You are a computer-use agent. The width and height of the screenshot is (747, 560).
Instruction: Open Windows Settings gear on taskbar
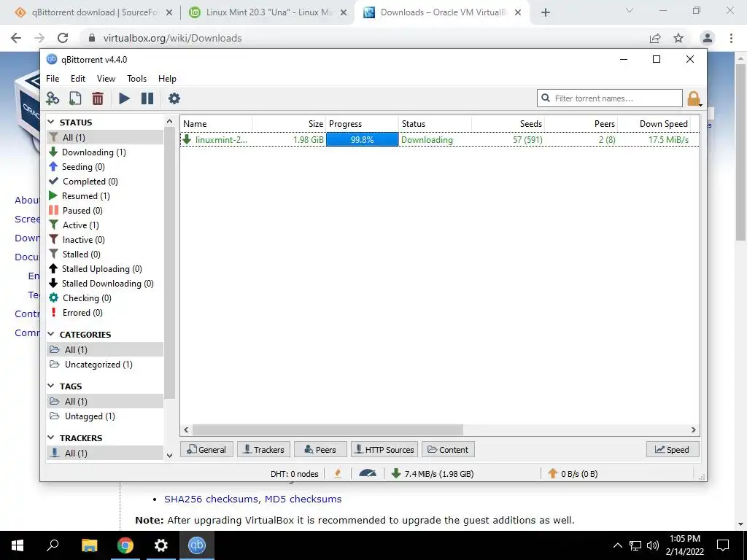tap(161, 545)
